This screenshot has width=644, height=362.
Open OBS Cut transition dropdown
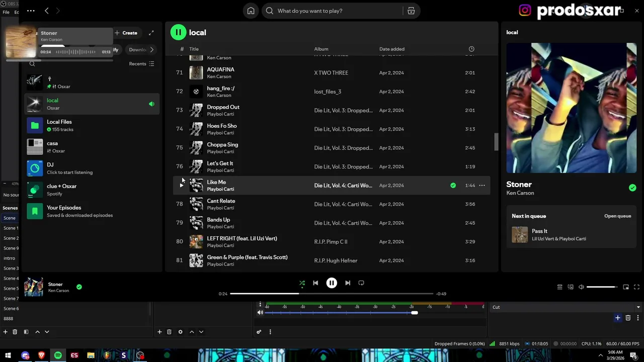pyautogui.click(x=566, y=307)
